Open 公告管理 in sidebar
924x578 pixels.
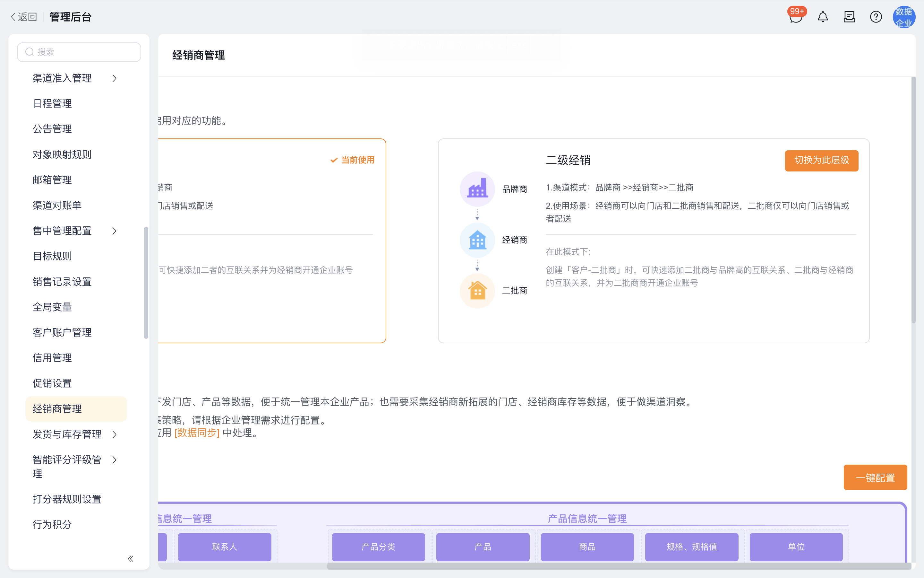(52, 129)
